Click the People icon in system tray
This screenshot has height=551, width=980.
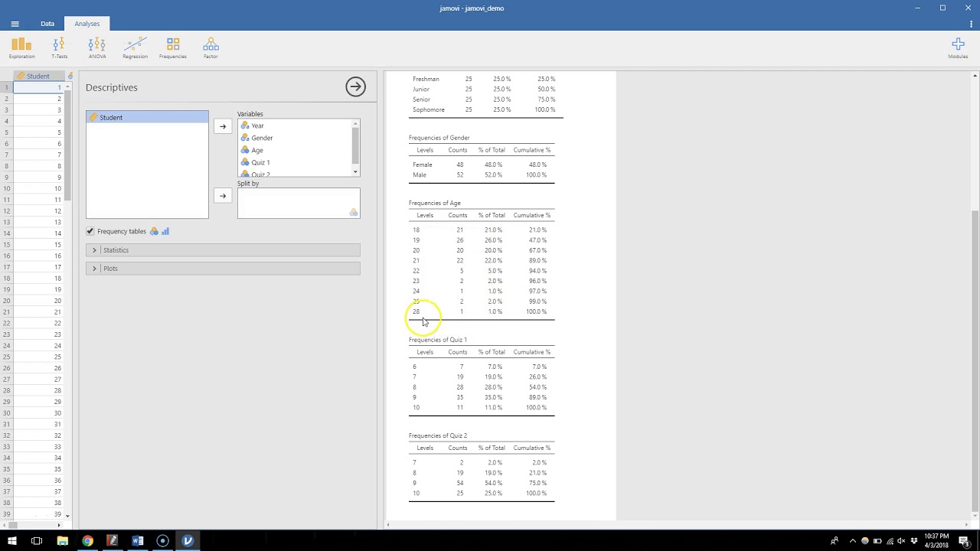(x=835, y=541)
